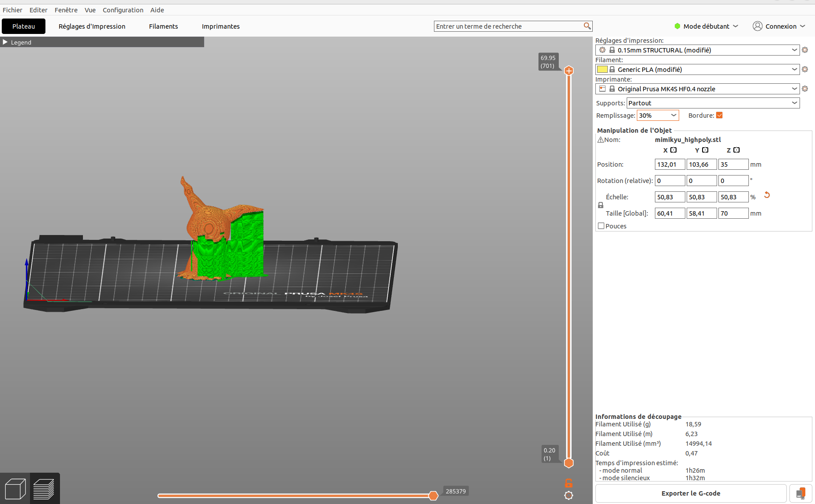Enable the Pouces checkbox
This screenshot has width=815, height=504.
coord(601,226)
